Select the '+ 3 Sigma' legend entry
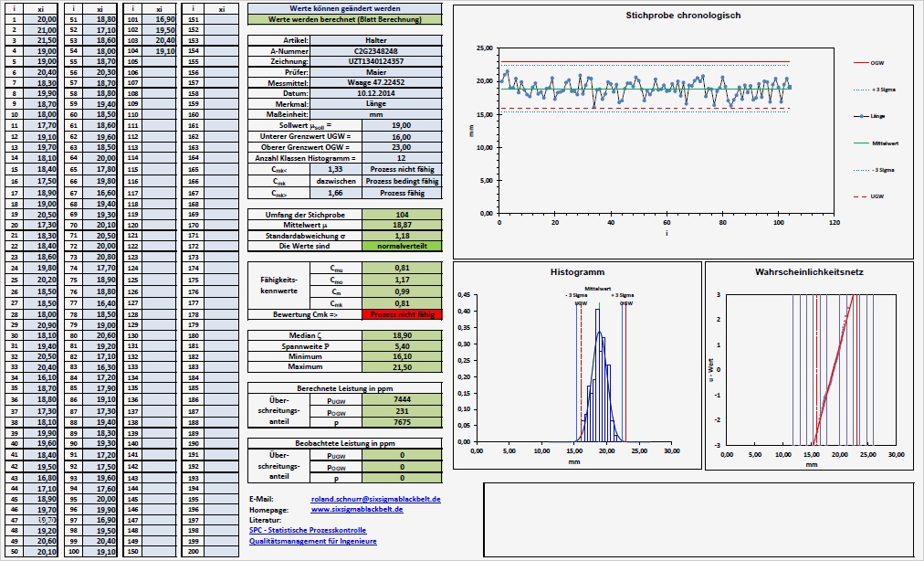 click(875, 90)
